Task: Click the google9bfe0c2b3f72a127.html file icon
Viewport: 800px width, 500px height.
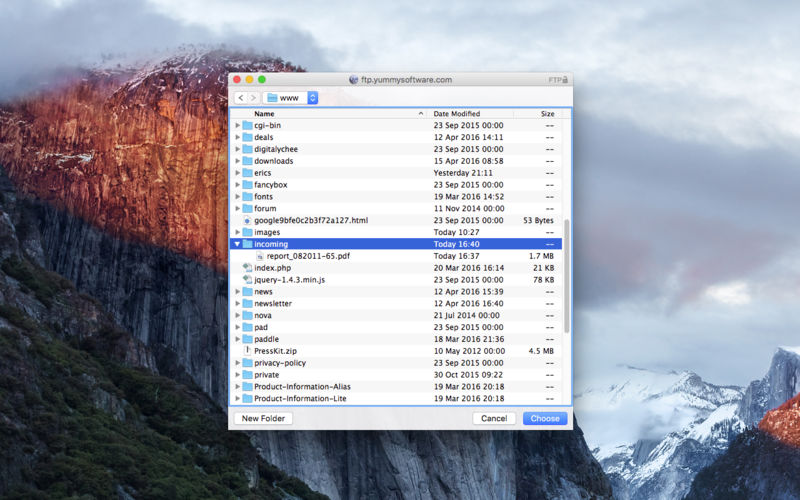Action: [x=247, y=220]
